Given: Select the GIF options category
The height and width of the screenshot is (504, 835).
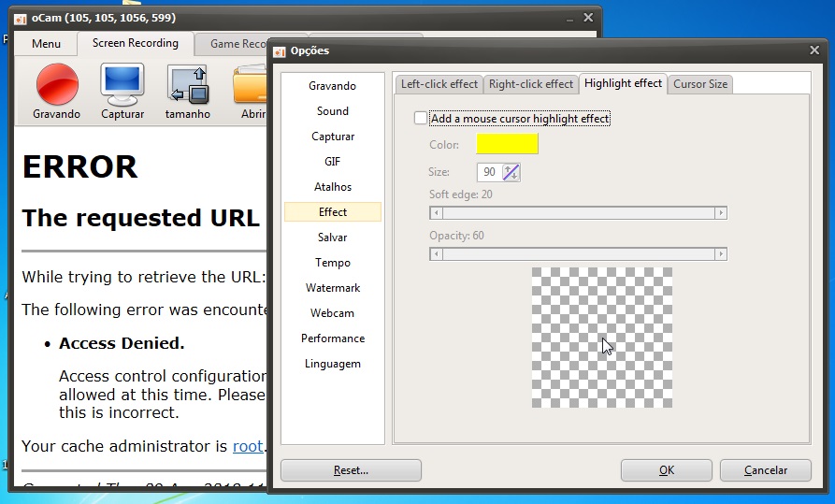Looking at the screenshot, I should (x=332, y=162).
